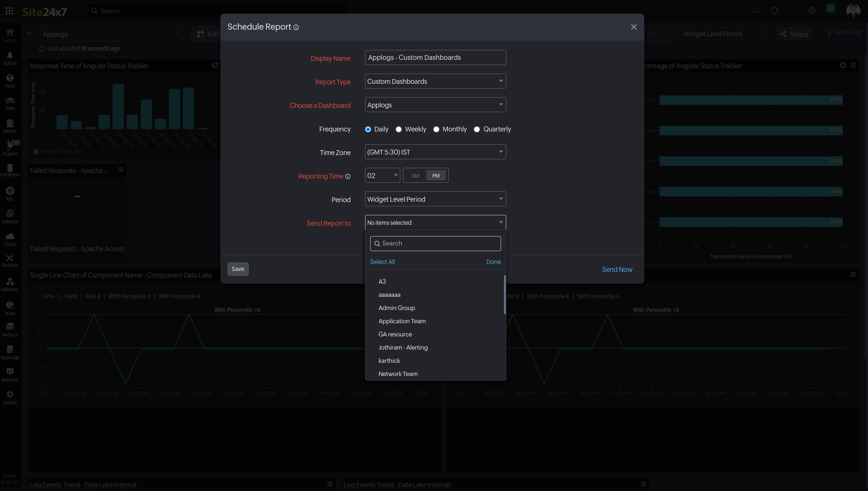The image size is (868, 491).
Task: Open AppLogs section in the sidebar
Action: click(x=10, y=352)
